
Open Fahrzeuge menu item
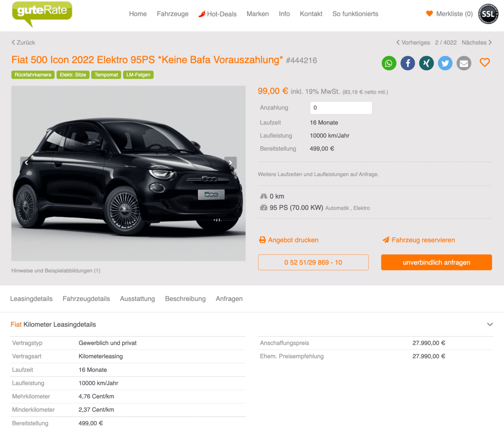tap(172, 14)
